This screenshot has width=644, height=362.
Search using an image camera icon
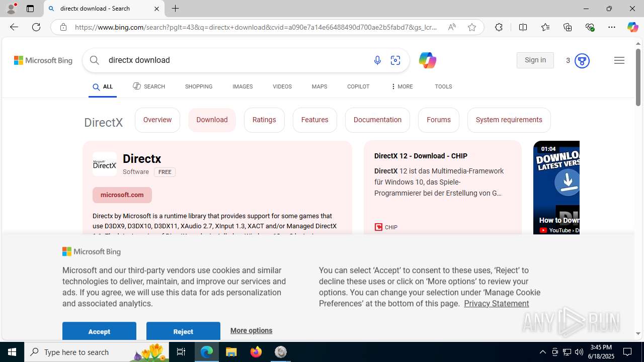395,60
